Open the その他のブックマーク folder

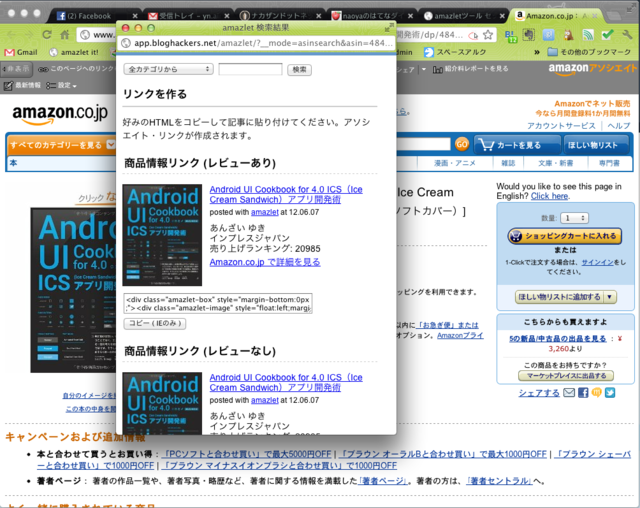pos(589,52)
